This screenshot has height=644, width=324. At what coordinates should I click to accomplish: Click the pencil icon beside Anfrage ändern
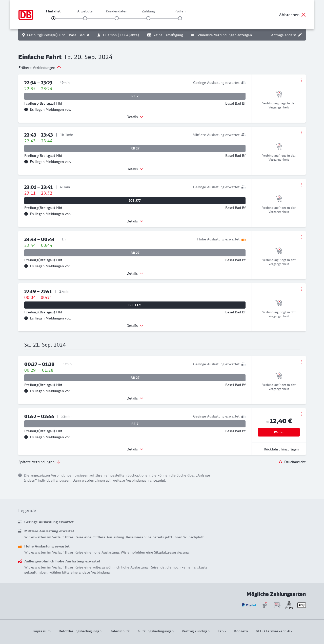[x=300, y=35]
